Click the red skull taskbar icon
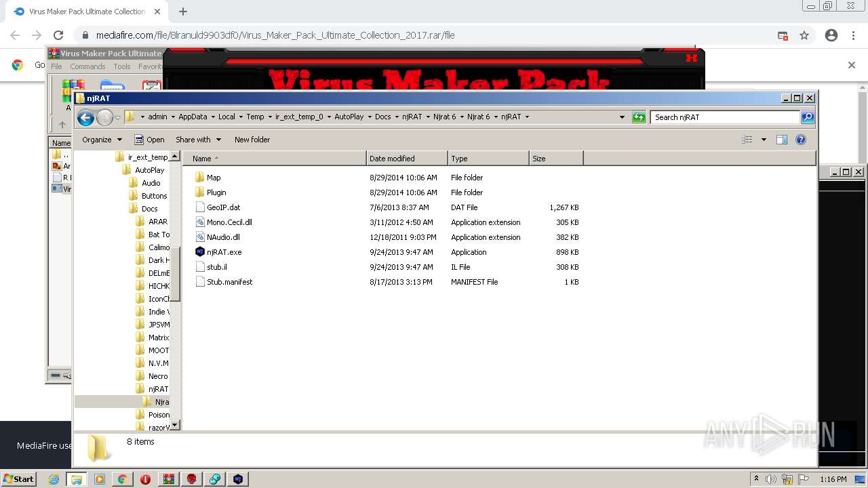This screenshot has width=868, height=488. [192, 479]
